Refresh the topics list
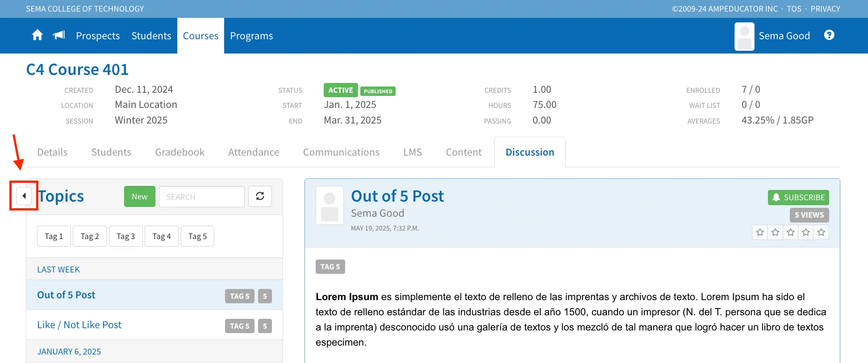This screenshot has width=868, height=363. (x=260, y=196)
